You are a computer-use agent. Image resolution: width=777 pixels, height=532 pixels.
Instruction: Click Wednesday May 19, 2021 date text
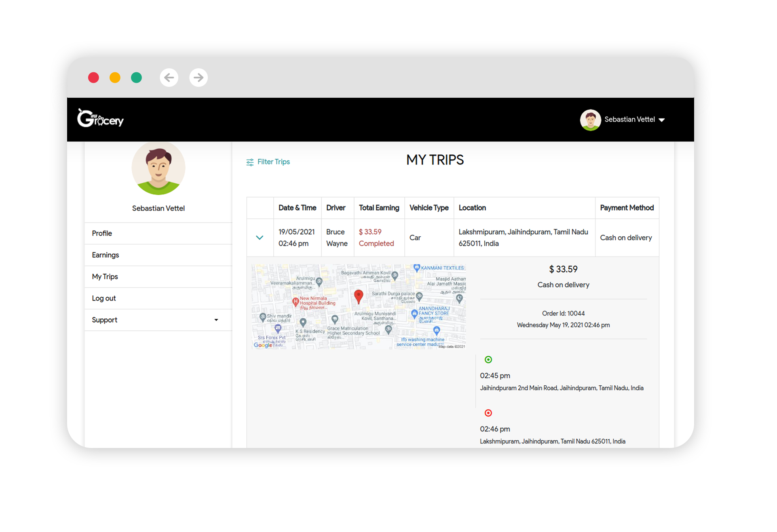563,325
